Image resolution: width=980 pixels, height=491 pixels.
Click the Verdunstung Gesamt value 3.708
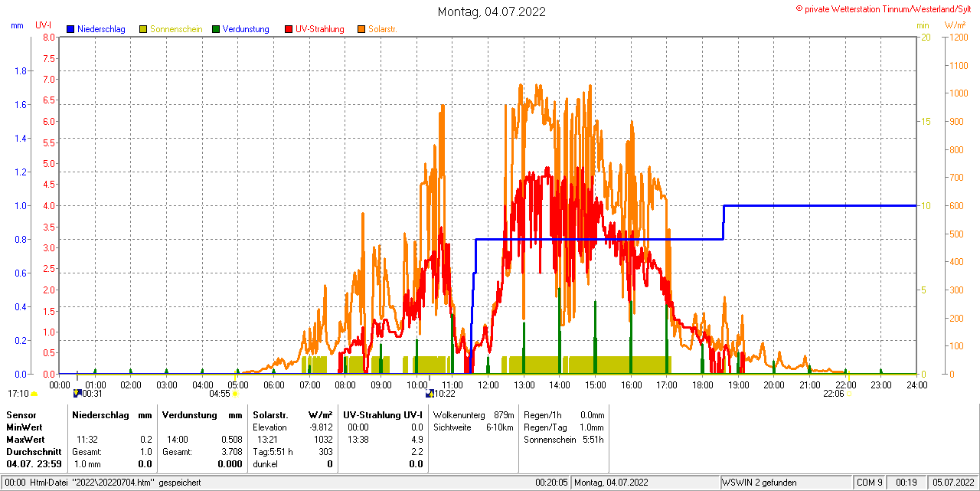(x=231, y=452)
